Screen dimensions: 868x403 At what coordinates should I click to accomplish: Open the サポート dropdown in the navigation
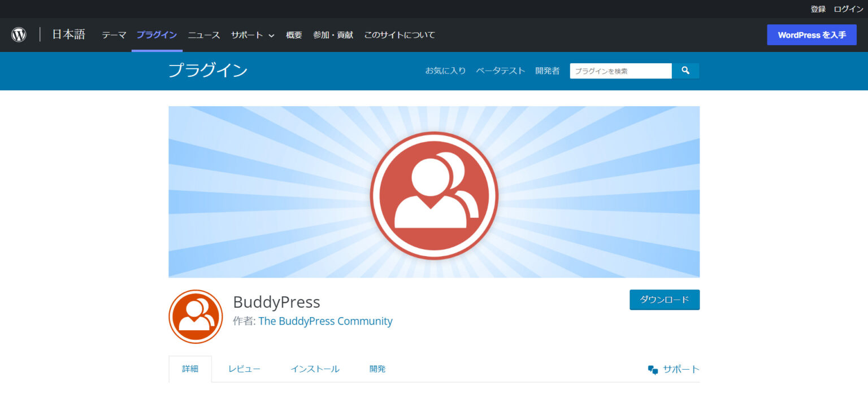(x=249, y=34)
